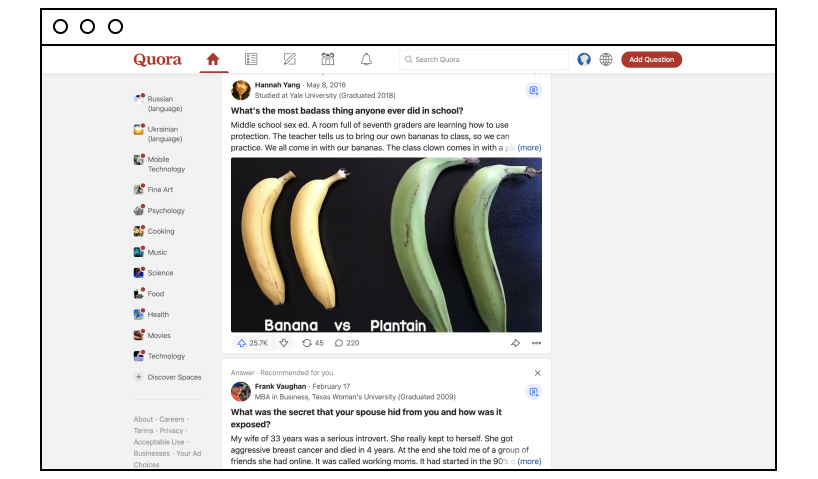Open the language globe menu
Viewport: 818px width, 479px height.
coord(606,59)
